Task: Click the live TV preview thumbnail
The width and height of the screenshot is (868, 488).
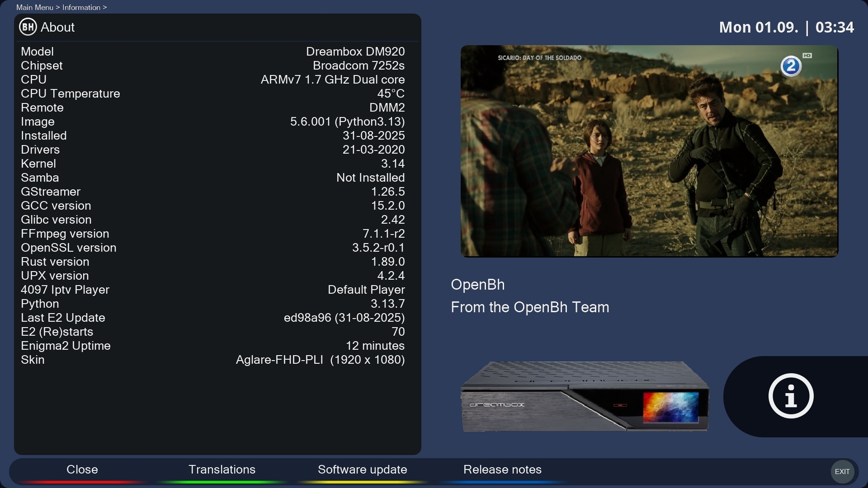Action: click(649, 151)
